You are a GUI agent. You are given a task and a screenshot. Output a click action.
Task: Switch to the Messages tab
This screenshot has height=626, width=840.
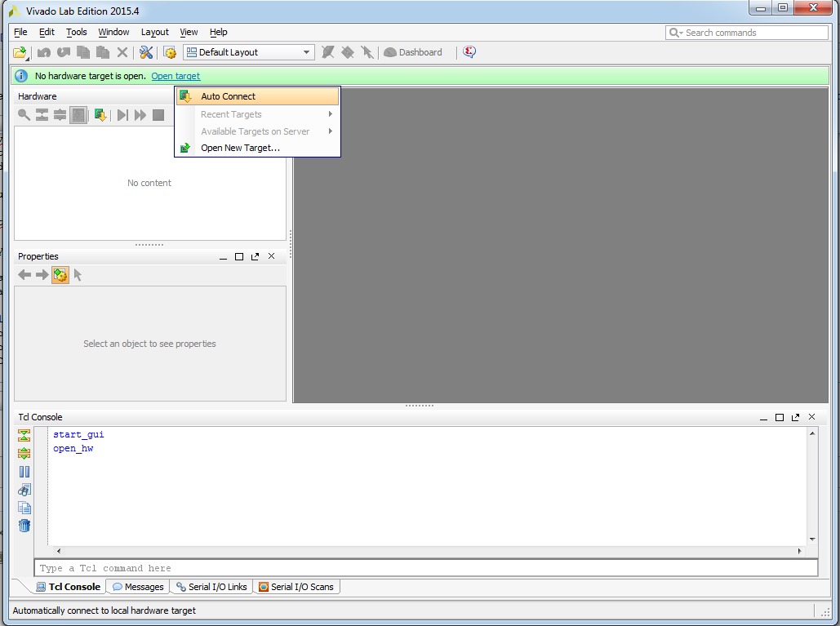point(138,587)
